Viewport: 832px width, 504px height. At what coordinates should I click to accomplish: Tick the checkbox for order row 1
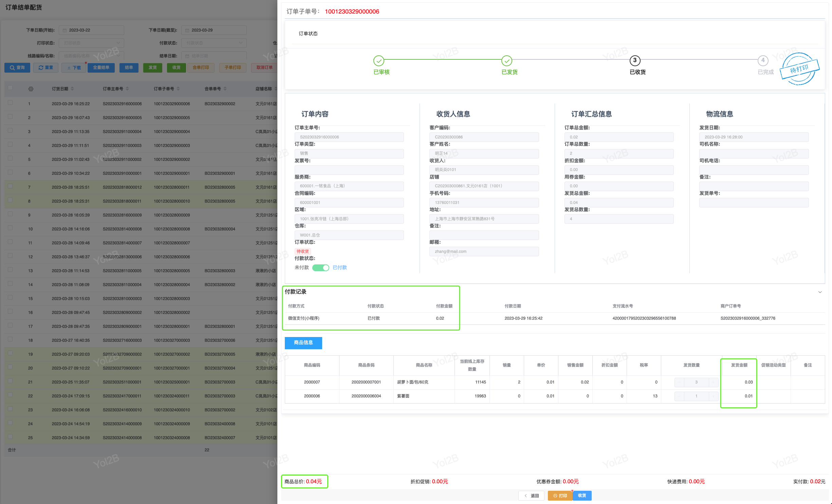(x=10, y=103)
